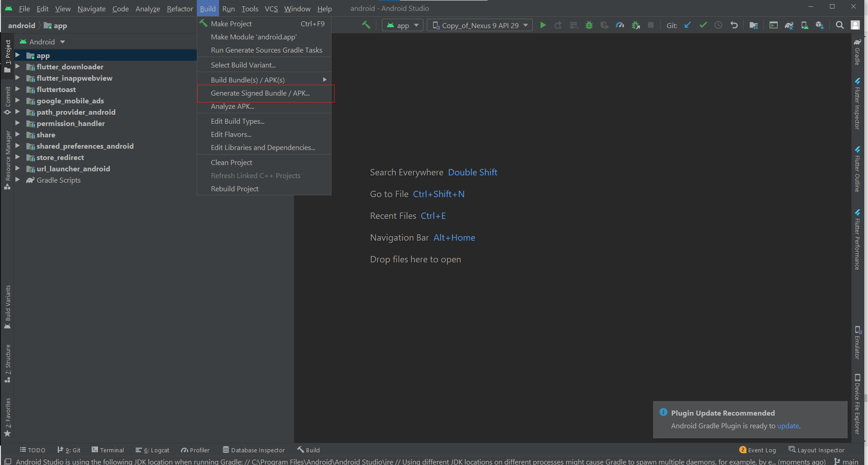Image resolution: width=868 pixels, height=465 pixels.
Task: Open the Refactor menu
Action: [x=180, y=9]
